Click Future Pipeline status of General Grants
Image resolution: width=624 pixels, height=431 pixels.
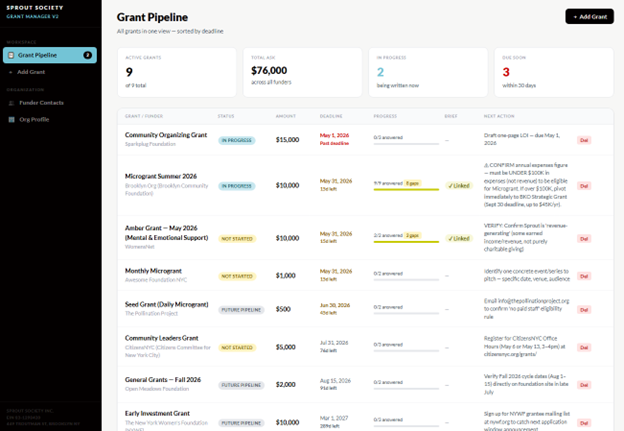[x=241, y=385]
